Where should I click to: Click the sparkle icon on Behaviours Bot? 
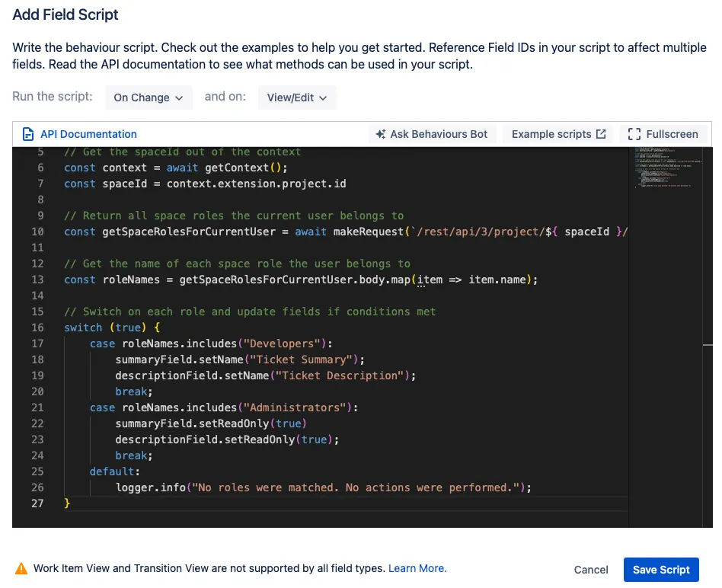point(380,134)
